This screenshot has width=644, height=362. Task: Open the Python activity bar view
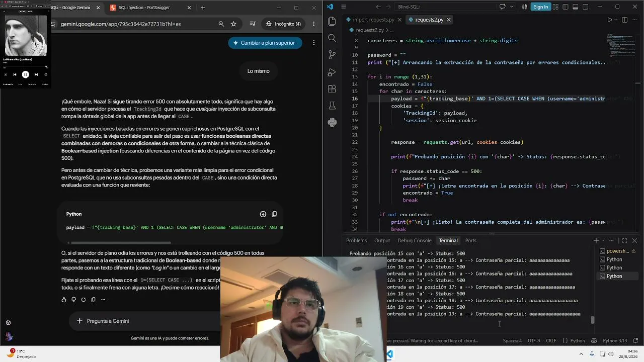[332, 123]
